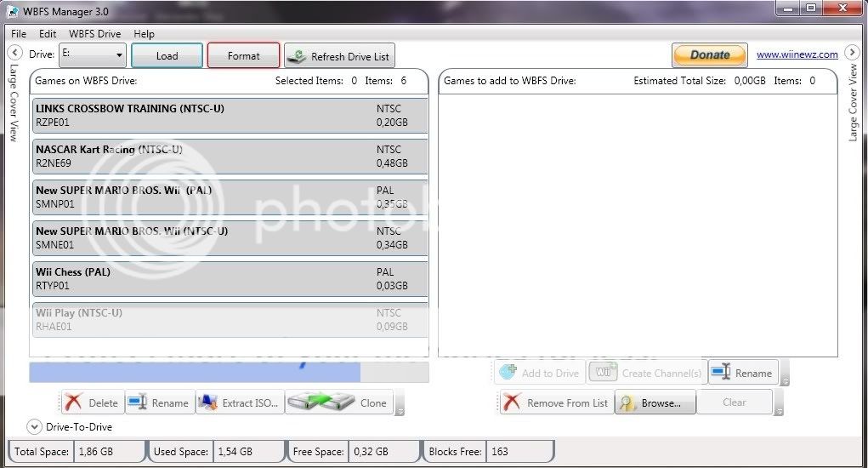The height and width of the screenshot is (468, 868).
Task: Click the Clear button
Action: (x=735, y=402)
